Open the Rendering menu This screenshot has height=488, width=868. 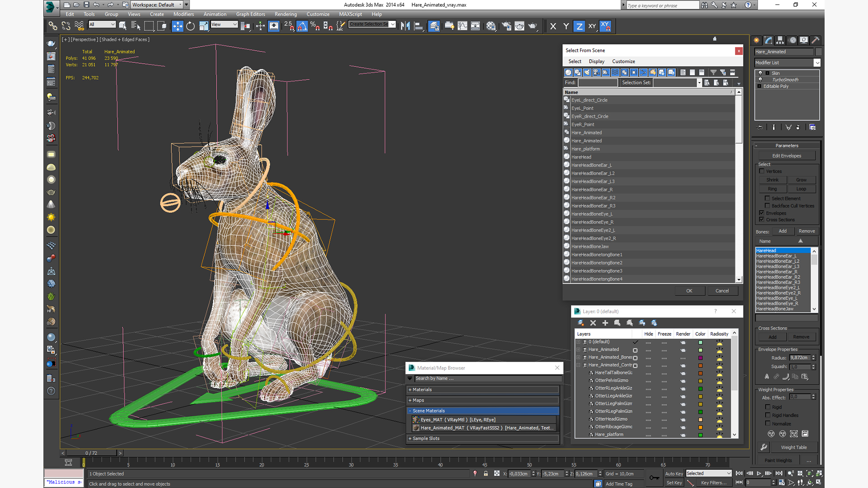pyautogui.click(x=286, y=14)
